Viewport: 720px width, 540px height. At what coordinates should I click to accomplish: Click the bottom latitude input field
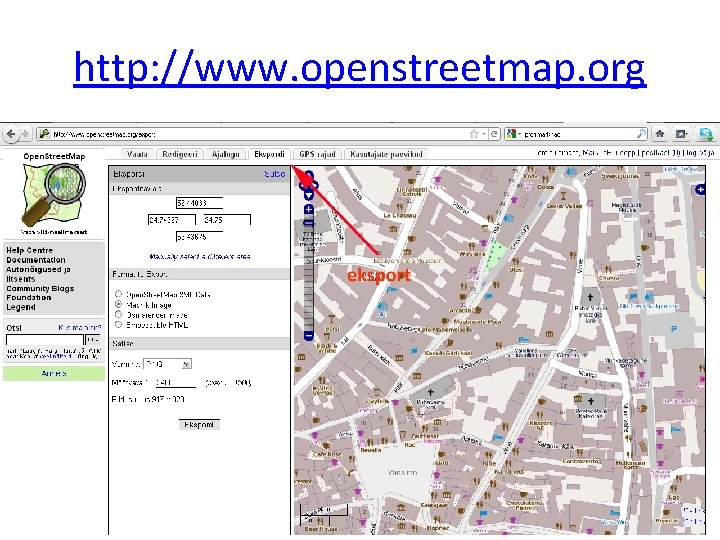199,237
